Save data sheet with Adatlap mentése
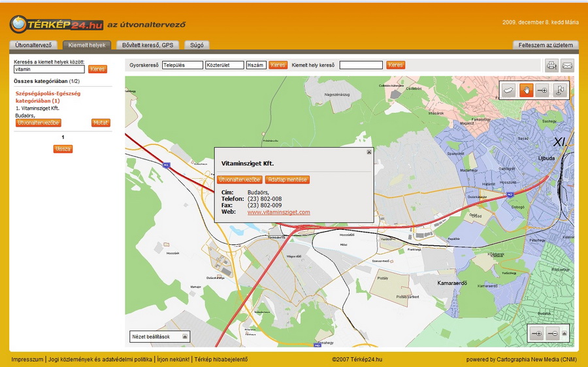The width and height of the screenshot is (588, 367). (x=287, y=180)
